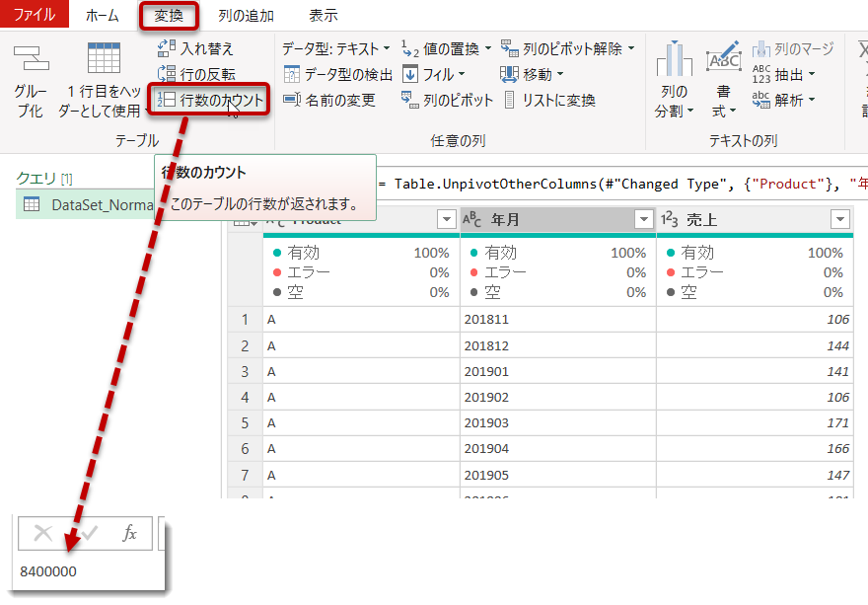Click 値の置換 icon
Viewport: 868px width, 605px height.
tap(410, 48)
